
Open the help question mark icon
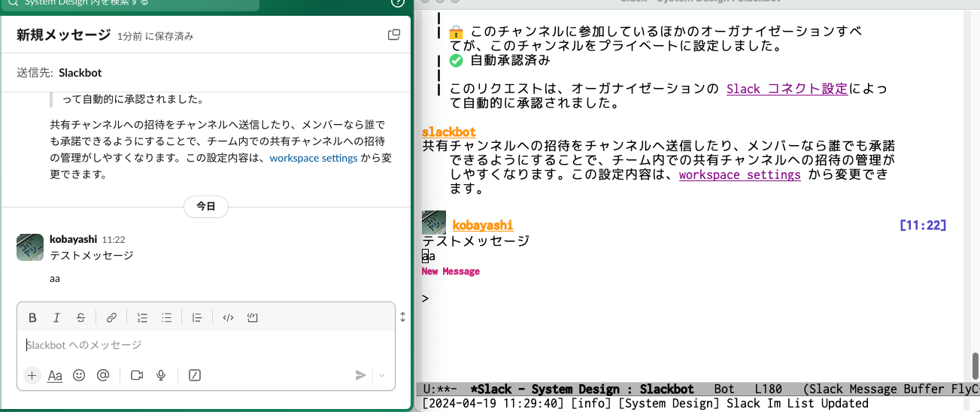point(399,3)
